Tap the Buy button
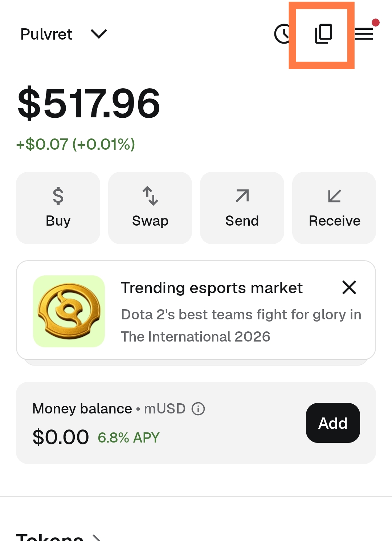This screenshot has width=392, height=541. click(58, 208)
